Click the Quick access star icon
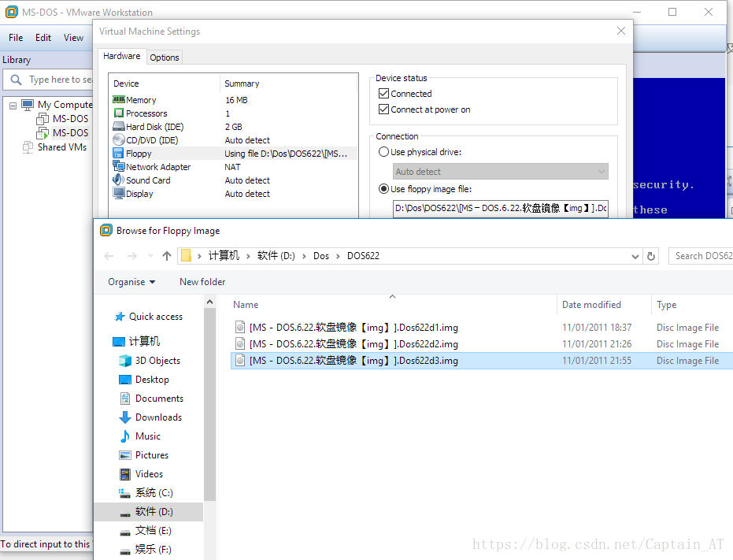 click(120, 317)
